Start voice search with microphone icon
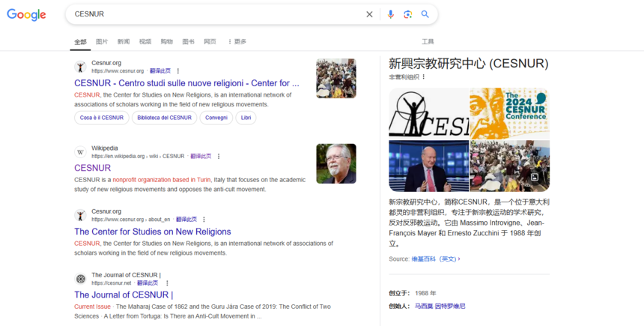The width and height of the screenshot is (644, 326). (x=390, y=14)
